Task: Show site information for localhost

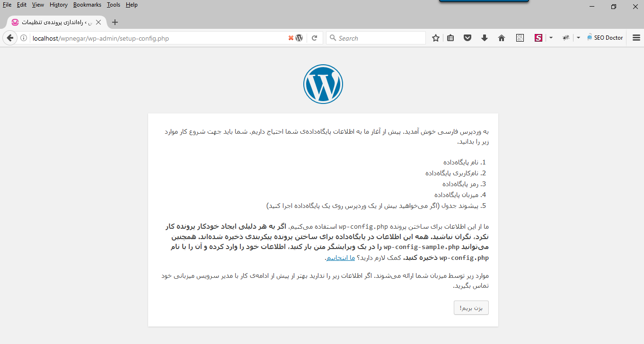Action: tap(24, 38)
